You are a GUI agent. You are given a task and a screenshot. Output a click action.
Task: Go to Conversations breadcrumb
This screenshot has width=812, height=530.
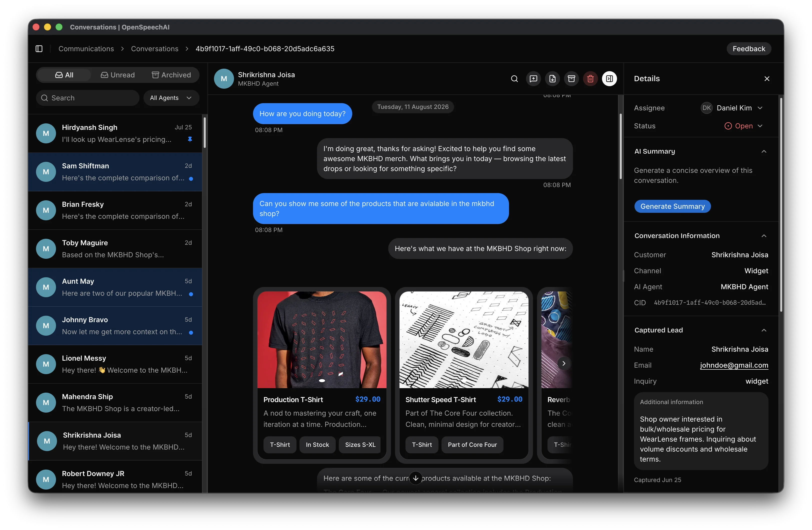point(154,49)
